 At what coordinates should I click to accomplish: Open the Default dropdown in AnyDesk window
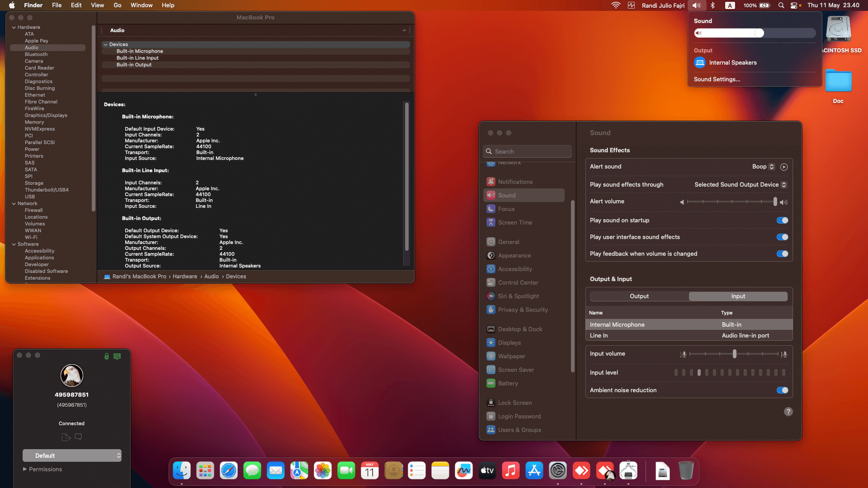click(x=72, y=455)
